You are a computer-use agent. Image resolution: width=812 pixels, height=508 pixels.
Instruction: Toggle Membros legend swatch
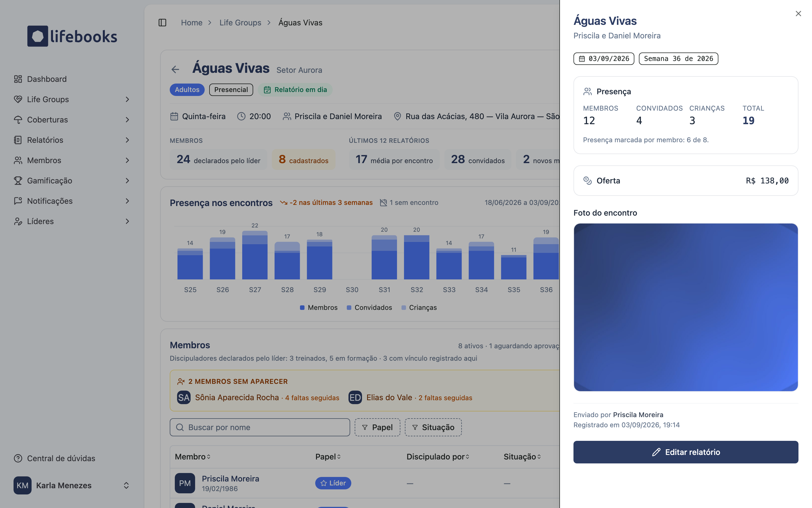tap(302, 307)
